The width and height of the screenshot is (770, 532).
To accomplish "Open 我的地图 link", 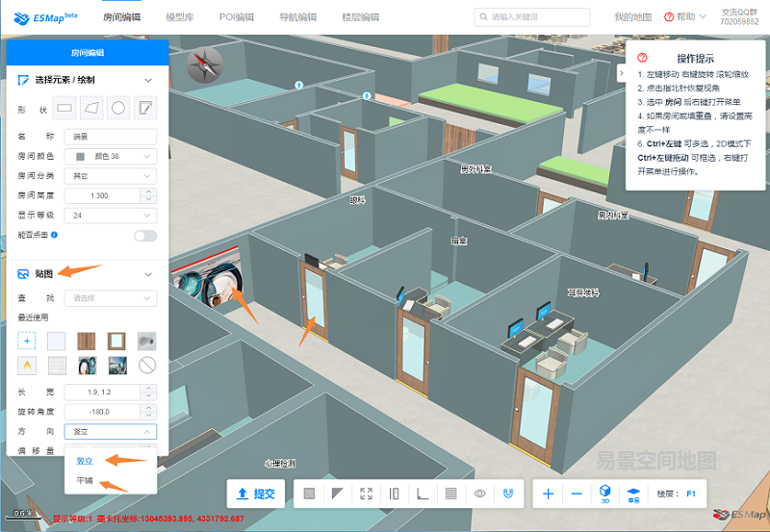I will 633,17.
